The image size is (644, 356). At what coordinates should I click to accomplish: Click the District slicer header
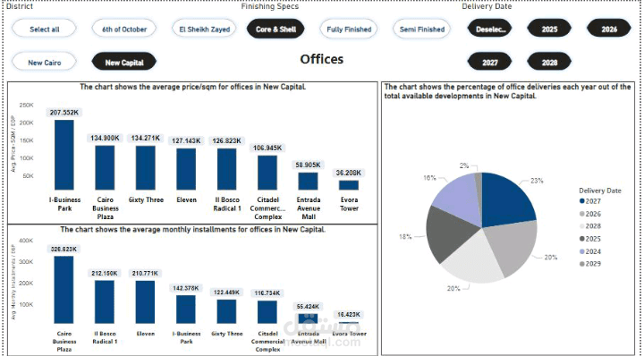[x=20, y=6]
